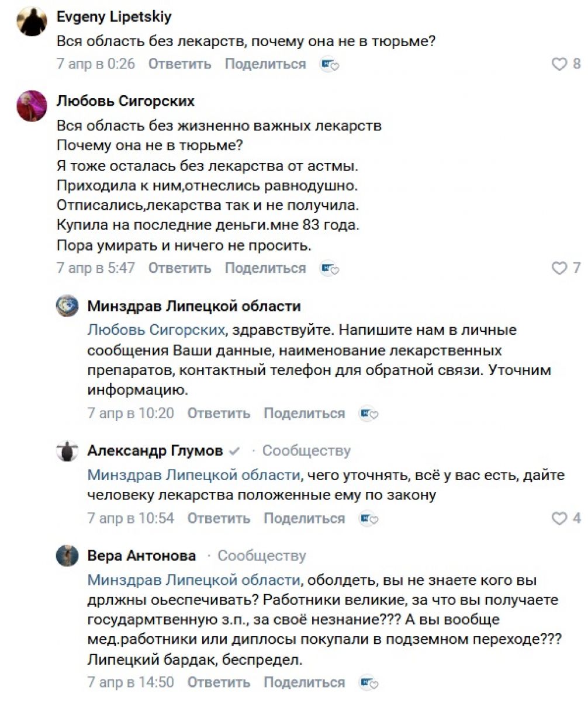Share Александр Глумов's reply via Поделиться
Viewport: 588px width, 701px height.
click(304, 518)
